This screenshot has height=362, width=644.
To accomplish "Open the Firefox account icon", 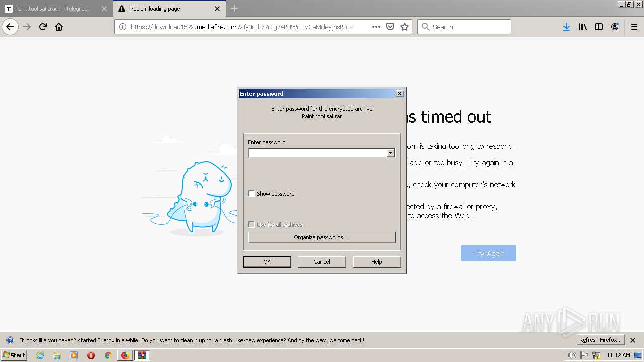I will (x=615, y=27).
